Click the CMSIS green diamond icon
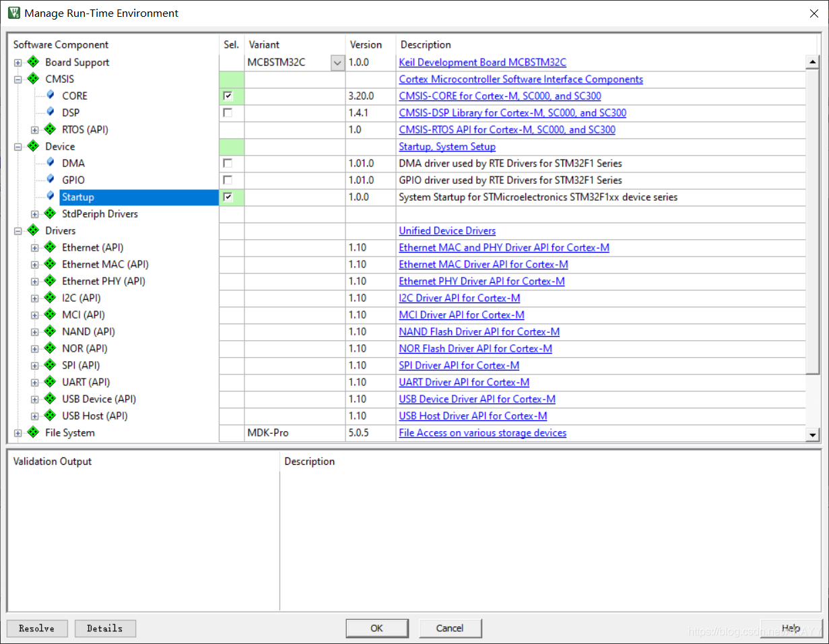Screen dimensions: 829x644 pos(34,79)
